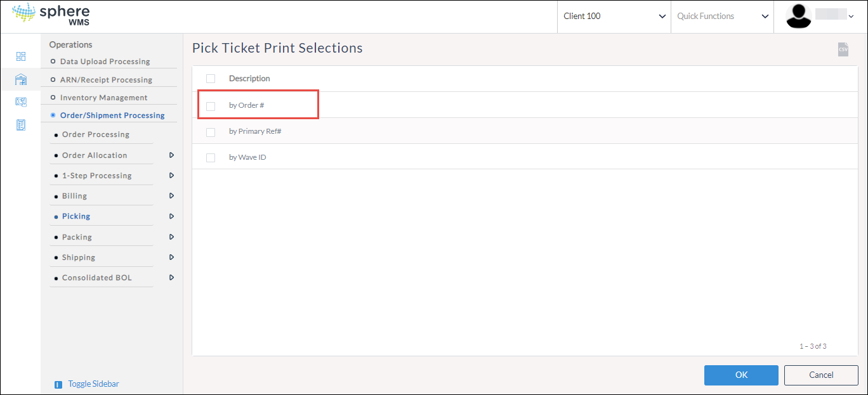Open the Client 100 dropdown
The width and height of the screenshot is (868, 395).
pos(614,16)
